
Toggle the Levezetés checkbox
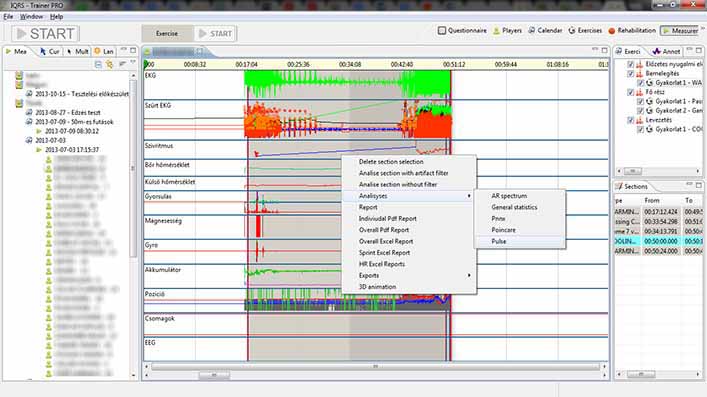[631, 120]
